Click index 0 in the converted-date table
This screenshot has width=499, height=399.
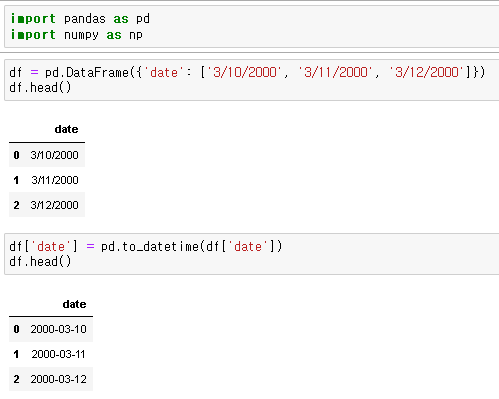[16, 329]
